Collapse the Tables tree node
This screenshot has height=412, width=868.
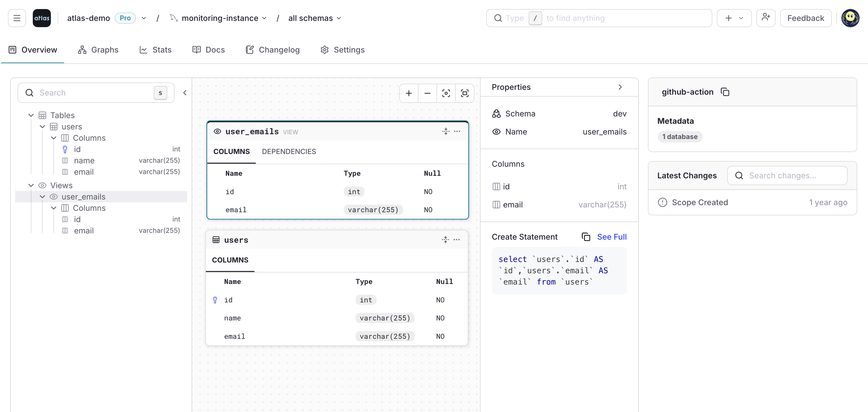[x=31, y=115]
